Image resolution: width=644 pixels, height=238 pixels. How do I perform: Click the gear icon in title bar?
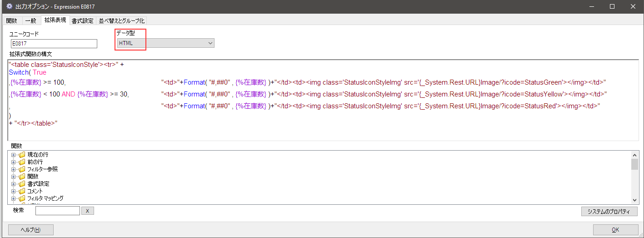click(x=9, y=6)
